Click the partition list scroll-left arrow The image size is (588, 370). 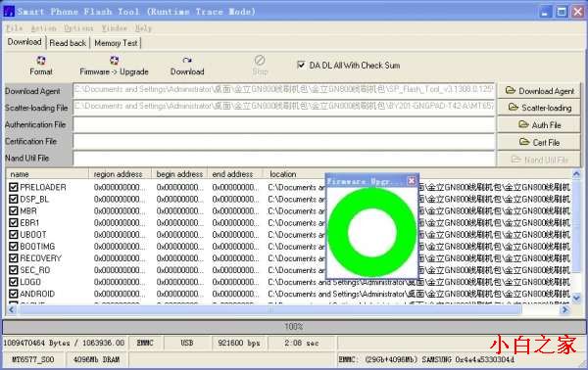[11, 309]
